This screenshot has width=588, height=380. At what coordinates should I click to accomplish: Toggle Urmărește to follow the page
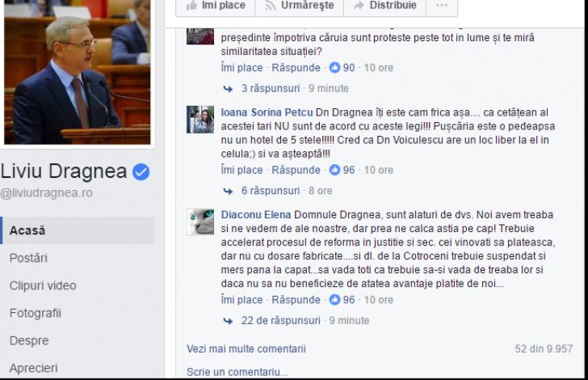[299, 6]
